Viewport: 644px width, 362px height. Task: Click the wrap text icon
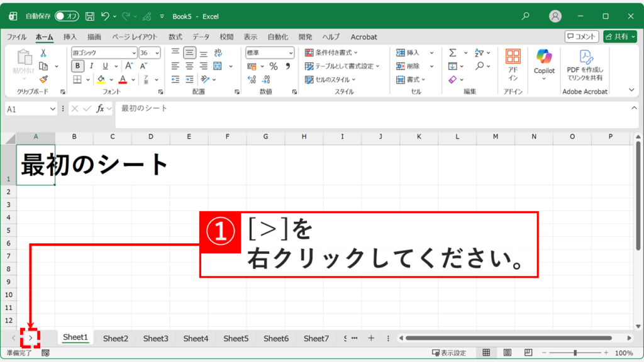(219, 53)
